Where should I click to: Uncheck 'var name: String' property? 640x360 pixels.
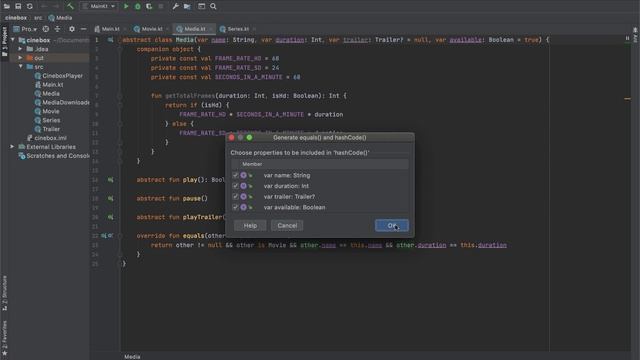coord(236,175)
